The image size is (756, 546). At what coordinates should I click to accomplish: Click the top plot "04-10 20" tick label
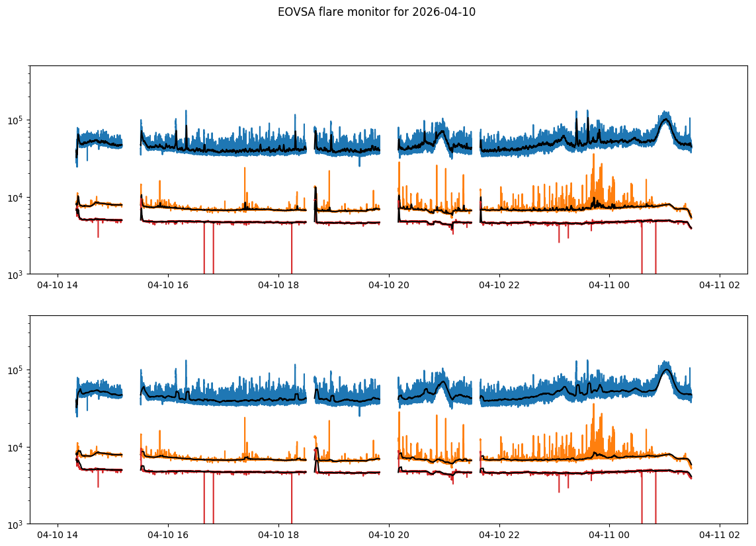389,285
